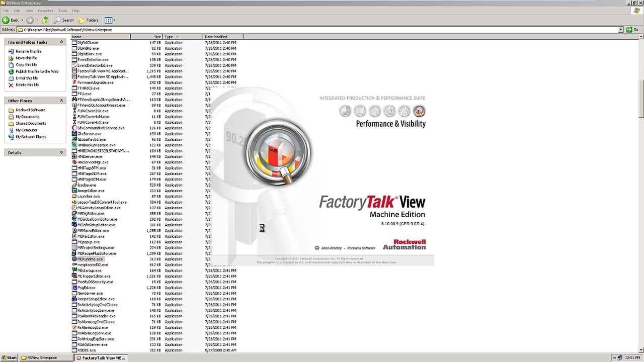Viewport: 644px width, 362px height.
Task: Click the Search toolbar button
Action: click(64, 20)
